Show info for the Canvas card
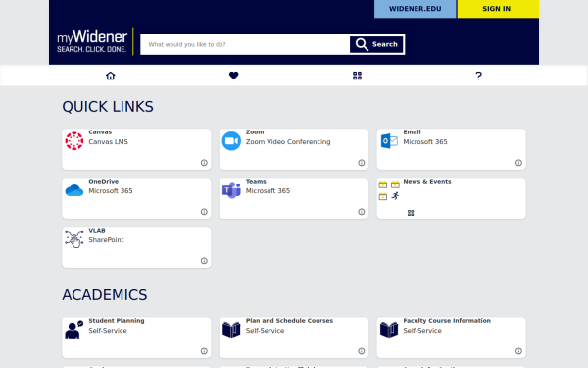The width and height of the screenshot is (588, 368). pyautogui.click(x=204, y=163)
